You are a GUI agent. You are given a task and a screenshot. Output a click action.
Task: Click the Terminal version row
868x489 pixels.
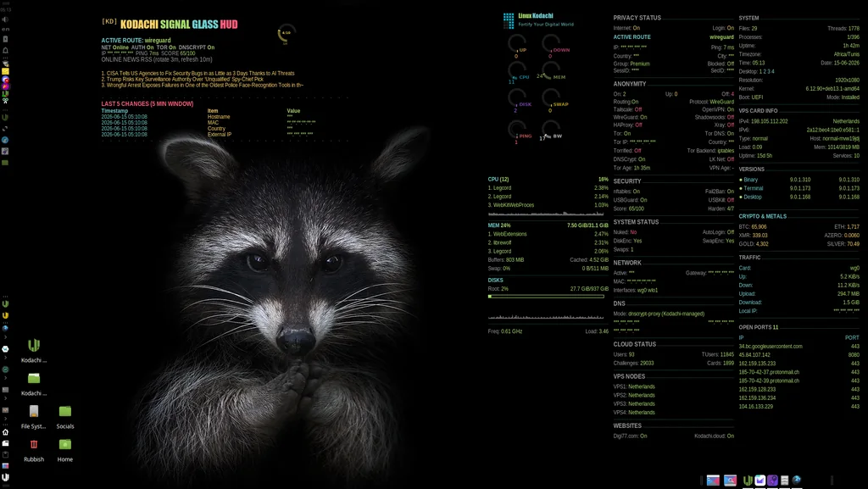point(798,189)
